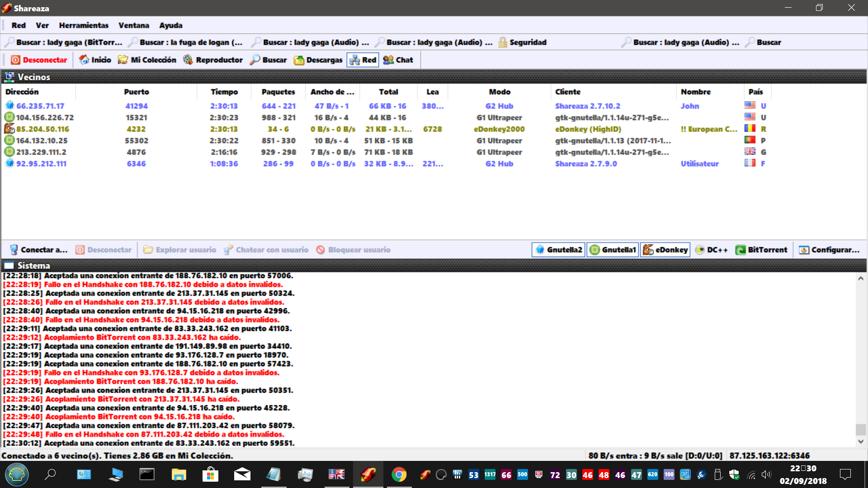Open the Ayuda menu
The height and width of the screenshot is (488, 868).
[x=170, y=25]
